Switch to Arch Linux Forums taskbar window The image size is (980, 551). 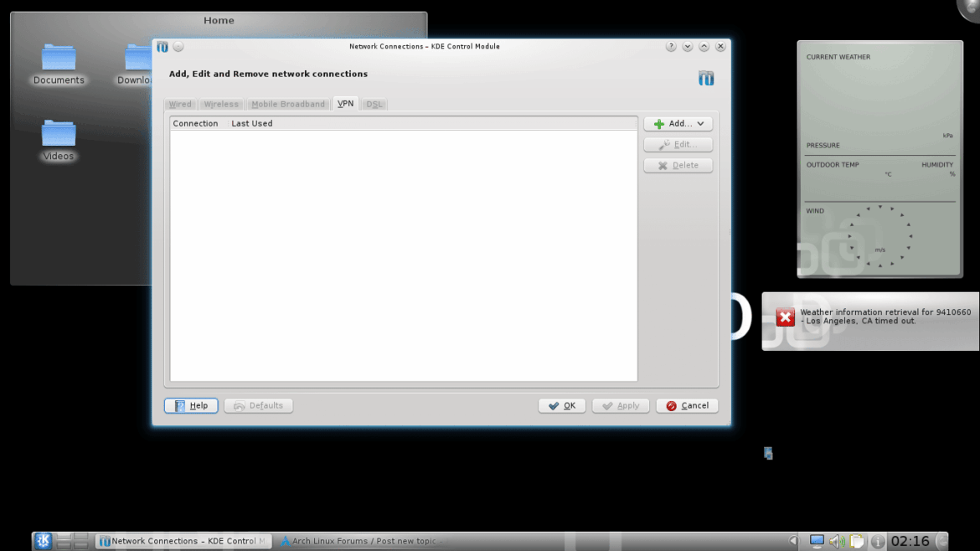pos(362,541)
